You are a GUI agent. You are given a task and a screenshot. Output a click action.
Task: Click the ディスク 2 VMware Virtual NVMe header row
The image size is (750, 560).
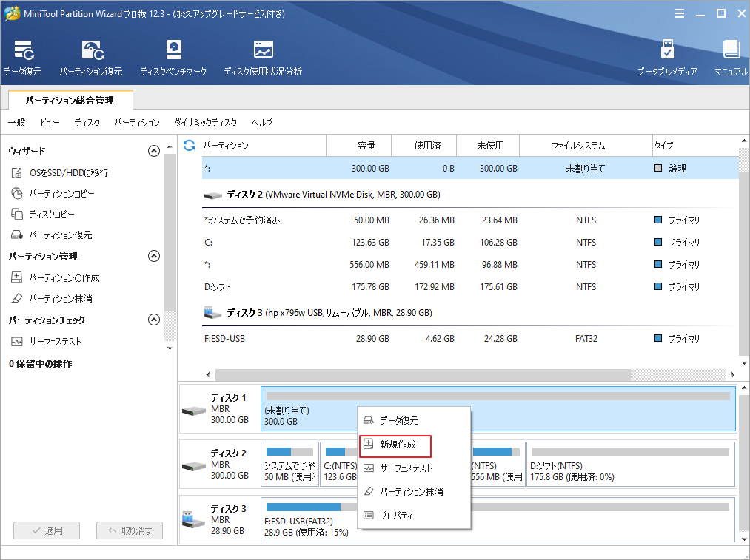click(x=470, y=195)
